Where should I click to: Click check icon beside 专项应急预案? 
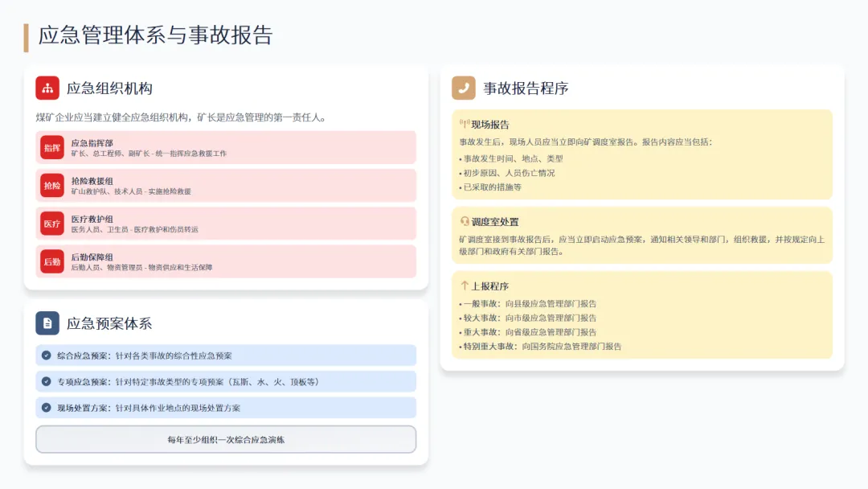tap(47, 381)
